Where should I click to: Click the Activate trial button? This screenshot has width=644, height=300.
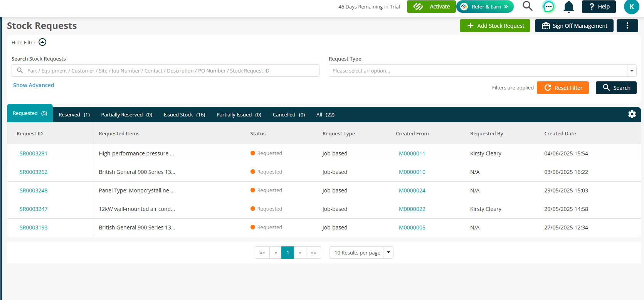pos(431,7)
